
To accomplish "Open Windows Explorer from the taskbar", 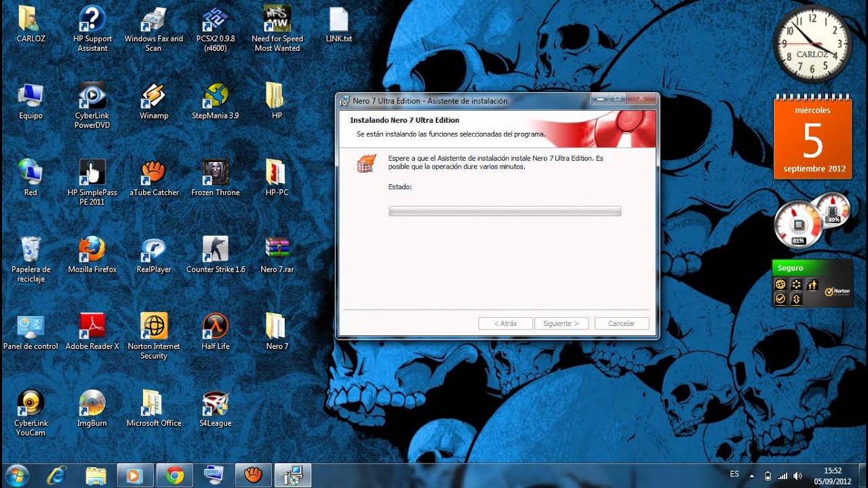I will coord(96,476).
